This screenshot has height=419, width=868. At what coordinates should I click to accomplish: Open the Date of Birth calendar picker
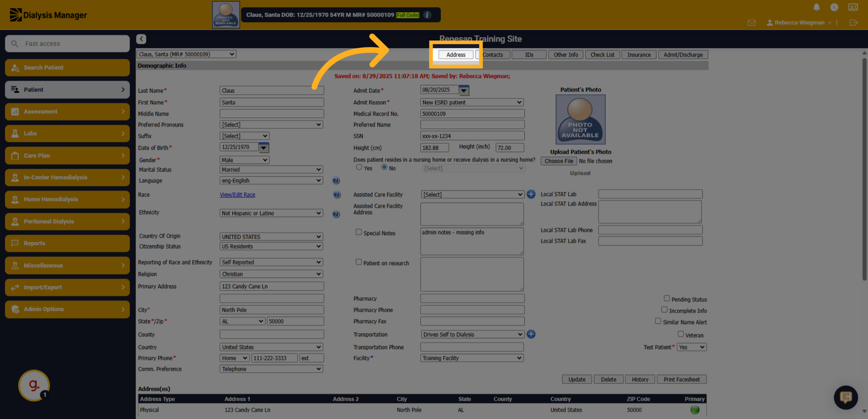click(x=264, y=147)
